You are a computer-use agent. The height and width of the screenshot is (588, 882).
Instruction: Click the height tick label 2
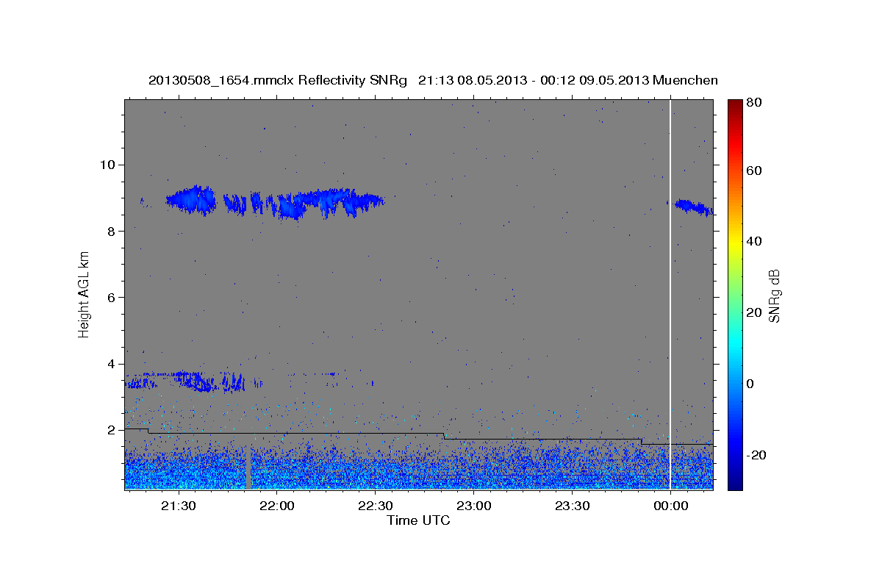[112, 430]
